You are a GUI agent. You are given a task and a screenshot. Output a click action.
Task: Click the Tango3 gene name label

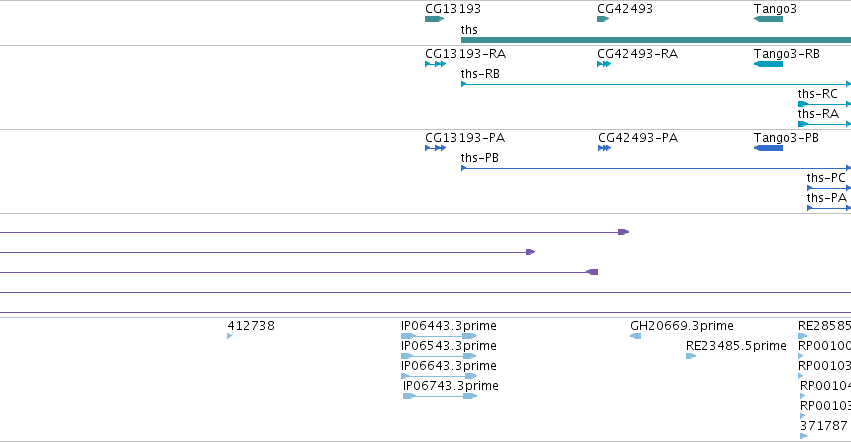coord(775,9)
